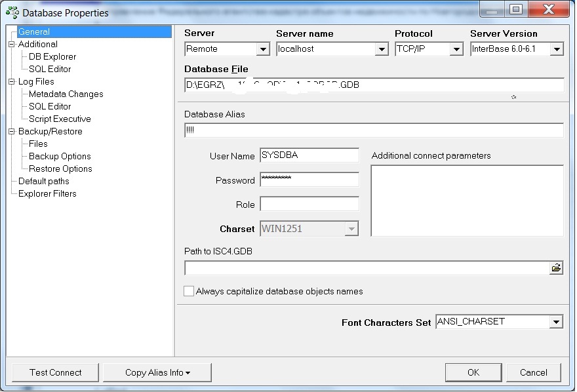Select Explorer Filters in the tree

click(47, 193)
